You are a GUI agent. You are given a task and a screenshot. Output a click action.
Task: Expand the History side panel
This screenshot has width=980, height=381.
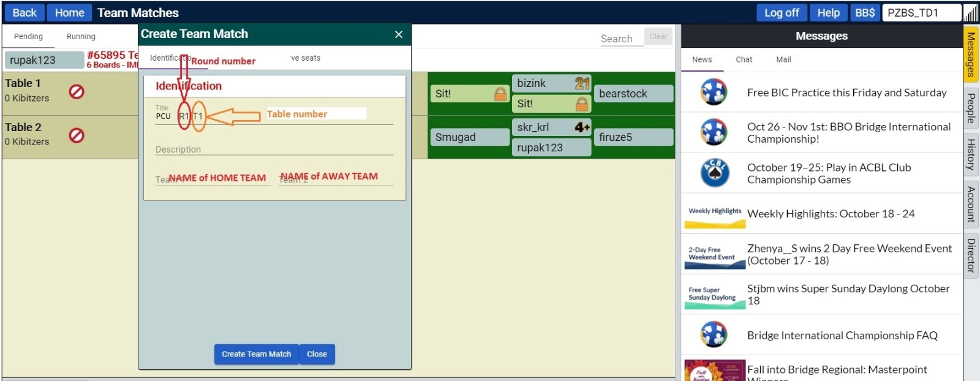point(971,154)
